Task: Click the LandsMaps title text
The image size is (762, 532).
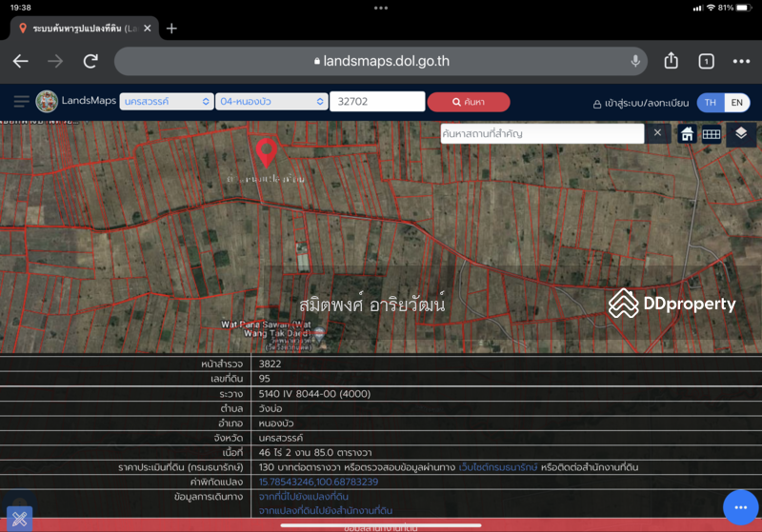Action: click(x=89, y=101)
